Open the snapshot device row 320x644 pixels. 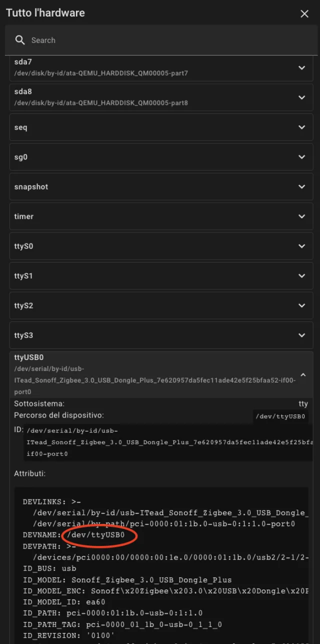[x=150, y=187]
